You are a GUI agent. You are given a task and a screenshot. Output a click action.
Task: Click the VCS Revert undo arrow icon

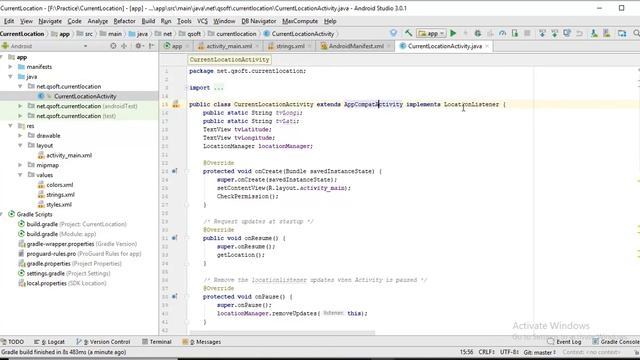pyautogui.click(x=579, y=33)
